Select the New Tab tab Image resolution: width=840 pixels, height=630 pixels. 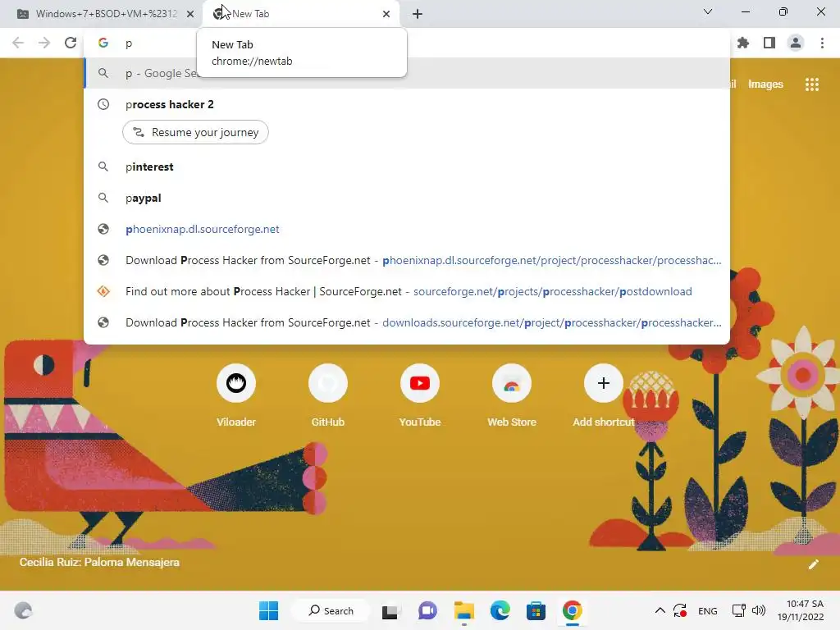pyautogui.click(x=301, y=14)
